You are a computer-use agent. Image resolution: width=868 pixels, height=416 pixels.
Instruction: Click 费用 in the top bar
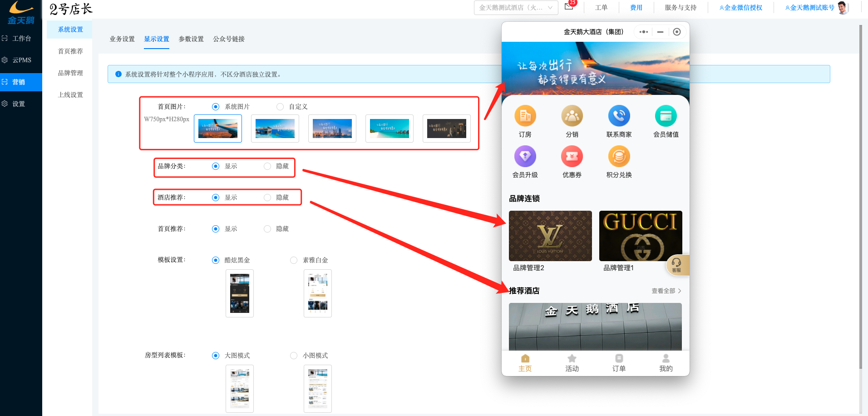[x=636, y=8]
